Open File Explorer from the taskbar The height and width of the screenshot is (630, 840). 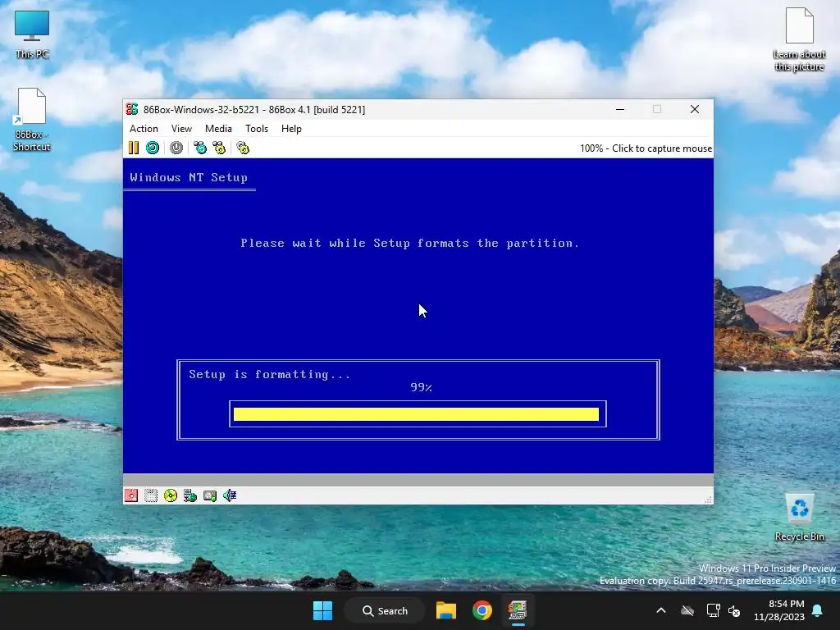click(446, 610)
